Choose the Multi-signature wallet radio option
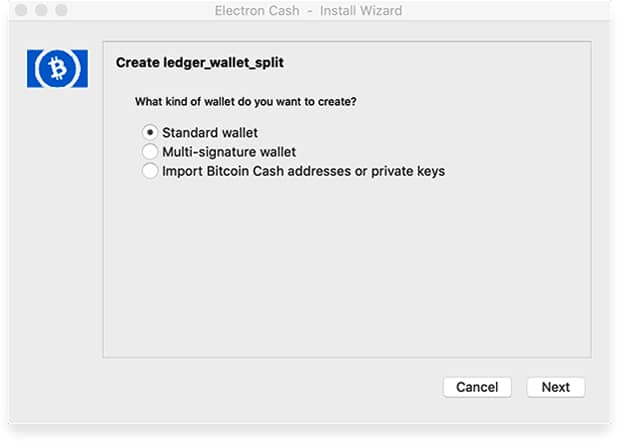The width and height of the screenshot is (619, 442). point(150,152)
